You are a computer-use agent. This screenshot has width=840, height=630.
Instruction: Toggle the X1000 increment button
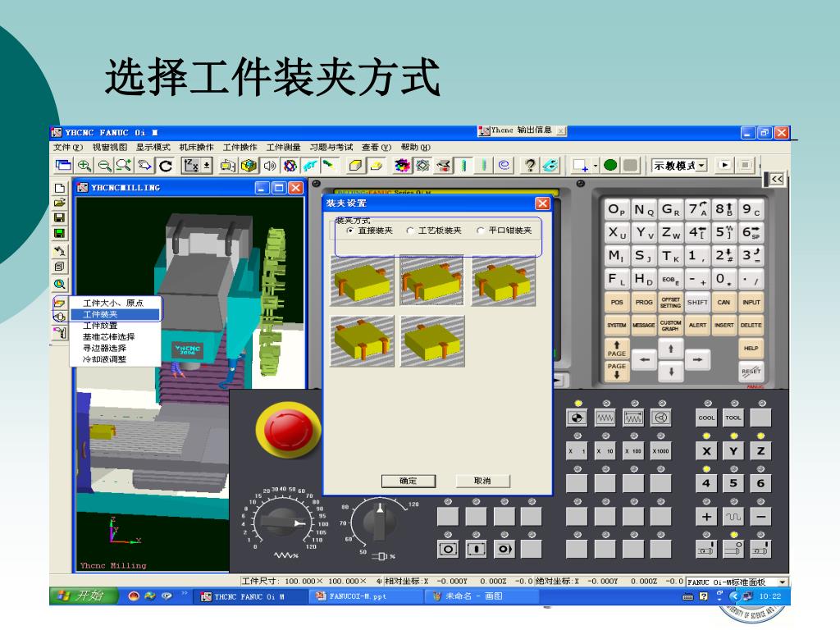(x=660, y=451)
